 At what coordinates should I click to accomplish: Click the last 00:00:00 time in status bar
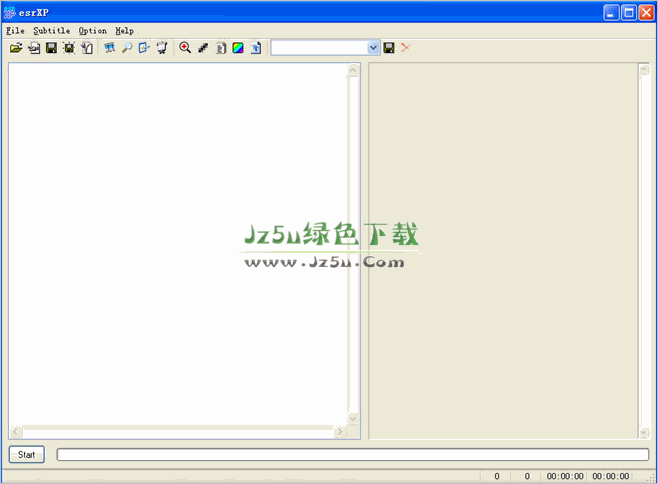click(611, 476)
